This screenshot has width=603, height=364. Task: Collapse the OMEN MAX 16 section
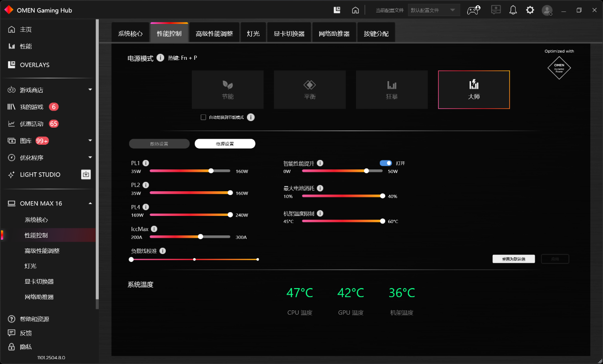pos(90,203)
